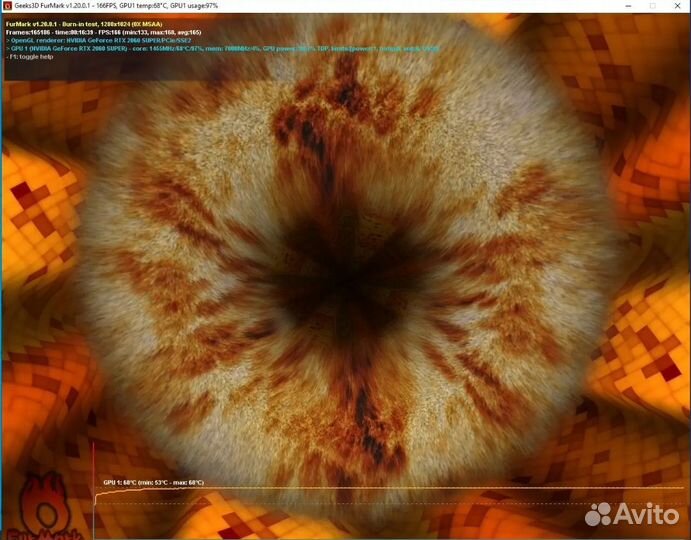
Task: Click the 'F1: toggle help' hint line
Action: [30, 56]
